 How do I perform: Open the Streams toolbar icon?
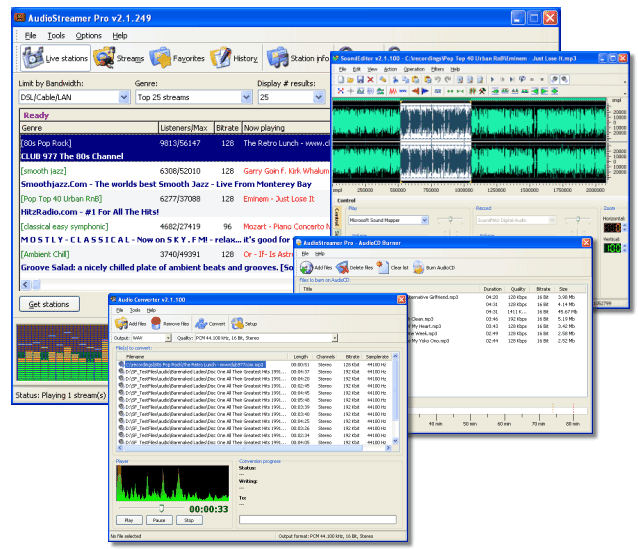pyautogui.click(x=119, y=58)
